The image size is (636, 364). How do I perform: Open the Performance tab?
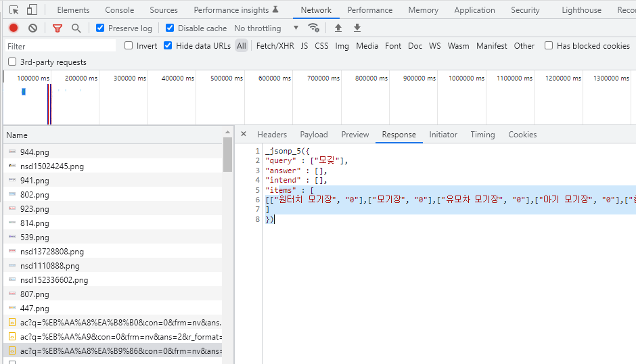click(x=370, y=9)
